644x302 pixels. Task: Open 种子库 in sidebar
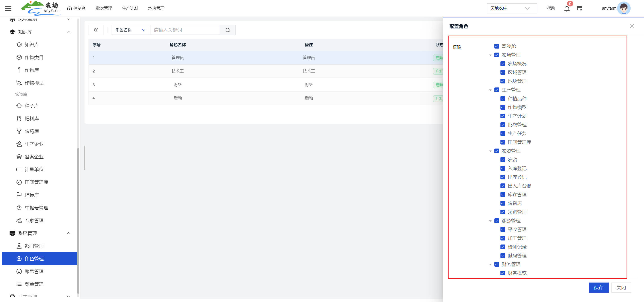tap(32, 106)
